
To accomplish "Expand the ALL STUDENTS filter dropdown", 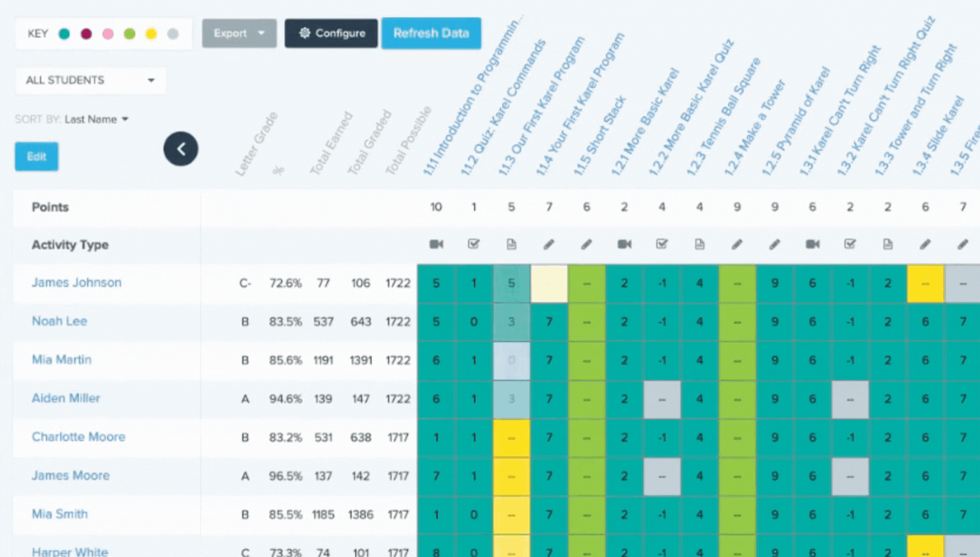I will 90,80.
